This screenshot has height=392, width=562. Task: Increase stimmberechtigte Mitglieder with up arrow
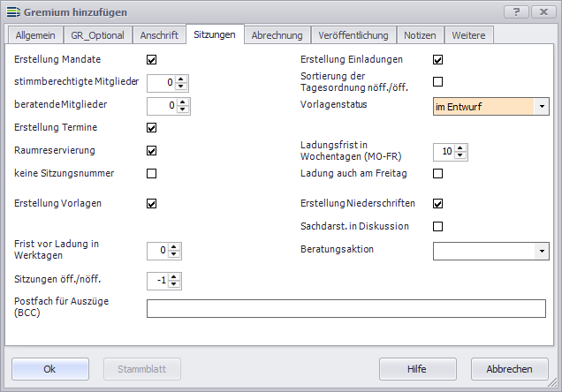point(181,79)
